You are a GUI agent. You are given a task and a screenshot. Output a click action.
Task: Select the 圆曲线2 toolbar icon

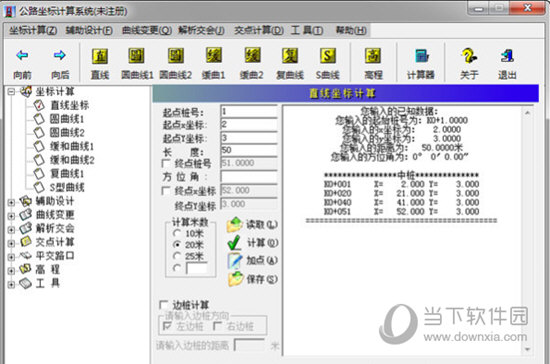click(176, 55)
